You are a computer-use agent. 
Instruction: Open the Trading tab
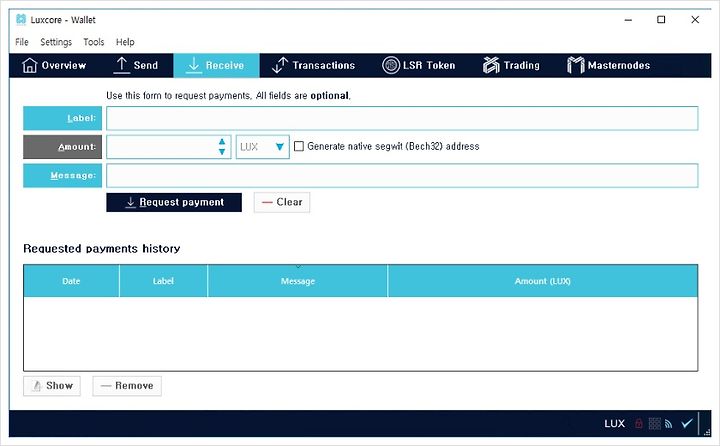511,65
